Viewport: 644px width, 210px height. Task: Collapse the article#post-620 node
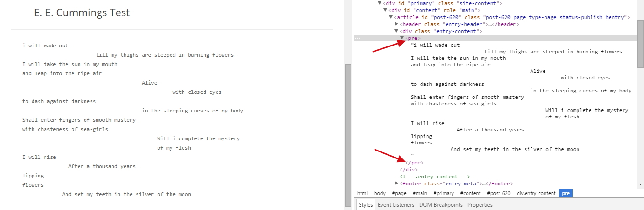[391, 17]
